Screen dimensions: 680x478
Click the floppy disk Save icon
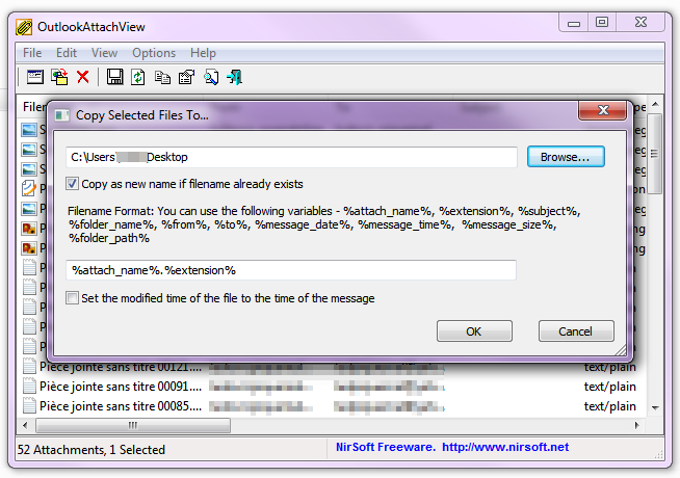tap(114, 77)
